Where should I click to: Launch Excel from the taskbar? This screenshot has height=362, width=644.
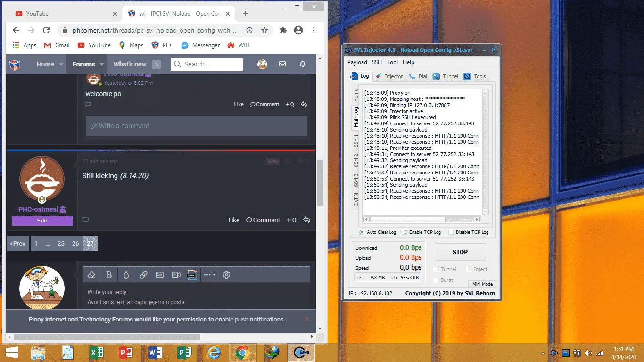(x=96, y=353)
